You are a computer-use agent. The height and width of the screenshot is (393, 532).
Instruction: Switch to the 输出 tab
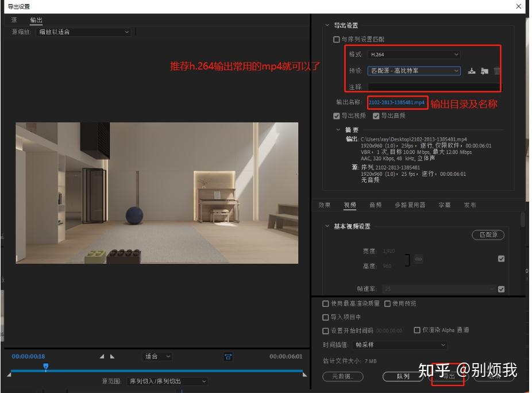point(36,20)
